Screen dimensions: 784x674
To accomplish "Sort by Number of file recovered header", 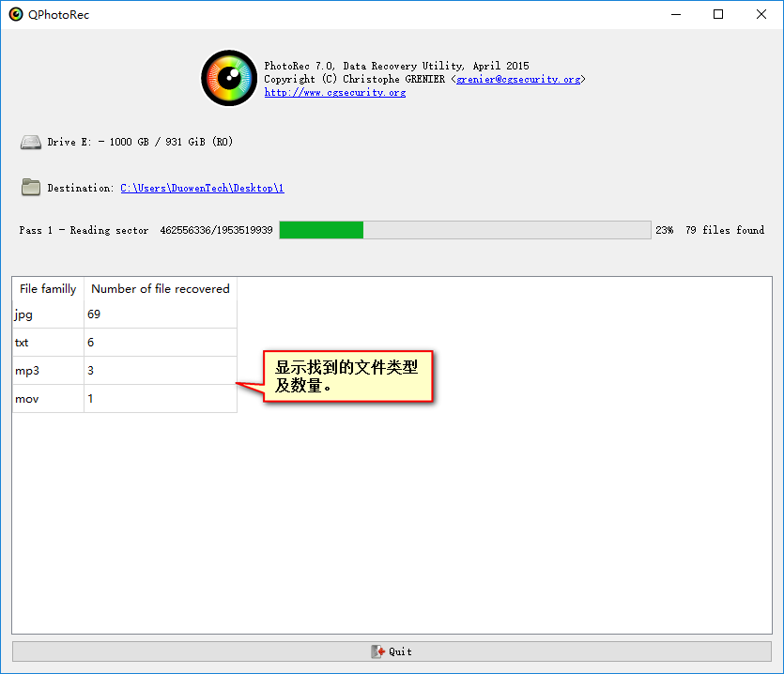I will [161, 289].
